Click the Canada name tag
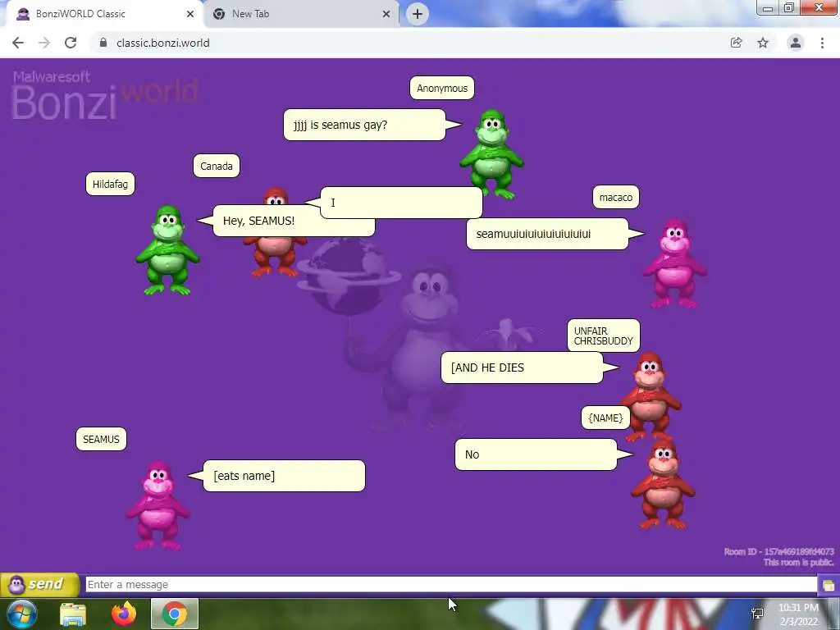The height and width of the screenshot is (630, 840). pyautogui.click(x=217, y=166)
